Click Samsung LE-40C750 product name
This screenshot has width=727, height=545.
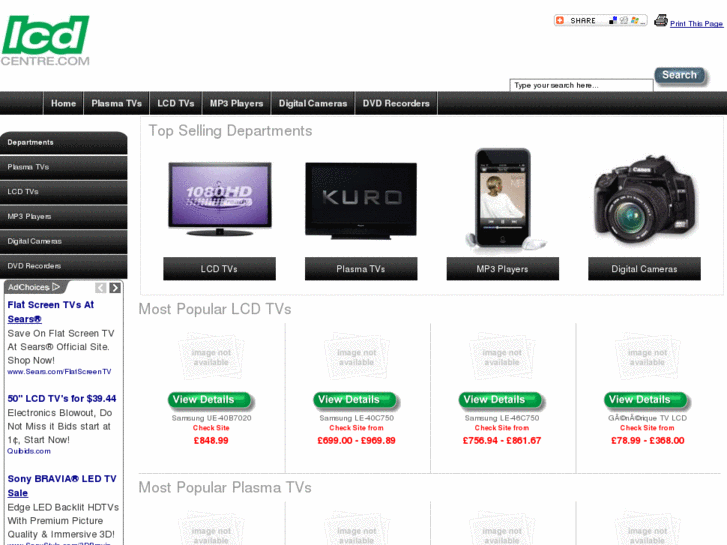pos(357,418)
